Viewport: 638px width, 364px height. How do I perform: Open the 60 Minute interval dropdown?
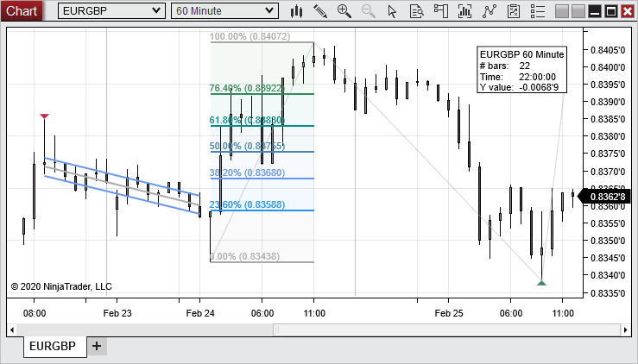point(225,11)
